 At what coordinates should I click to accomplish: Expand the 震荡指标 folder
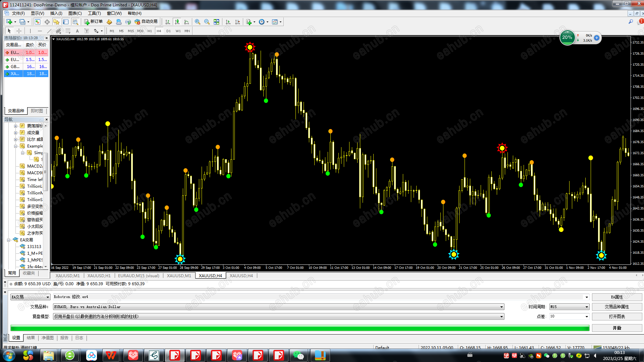[16, 126]
